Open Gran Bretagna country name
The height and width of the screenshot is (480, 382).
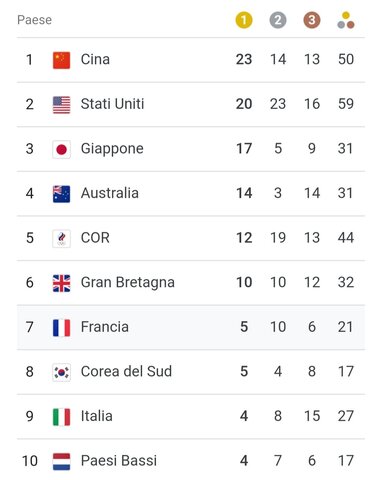128,282
